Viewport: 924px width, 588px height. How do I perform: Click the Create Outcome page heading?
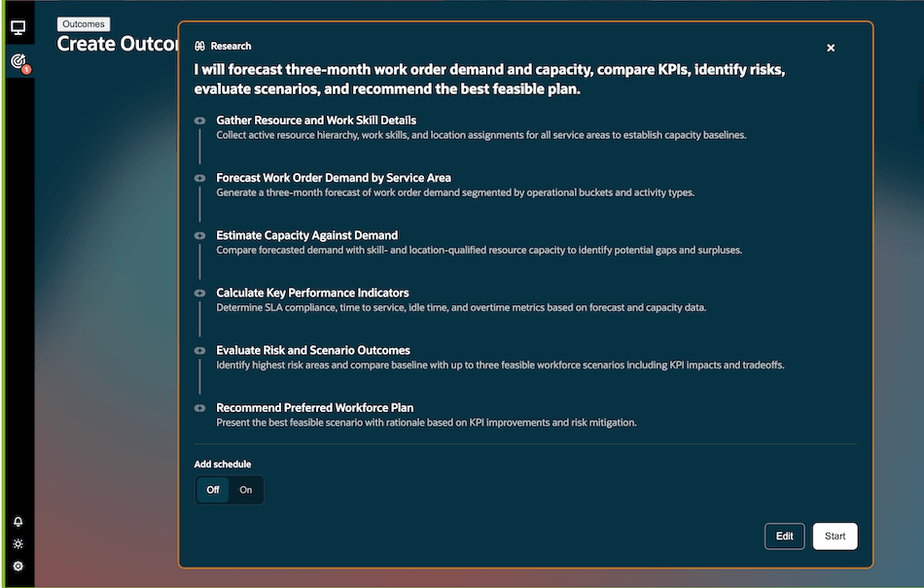tap(118, 44)
